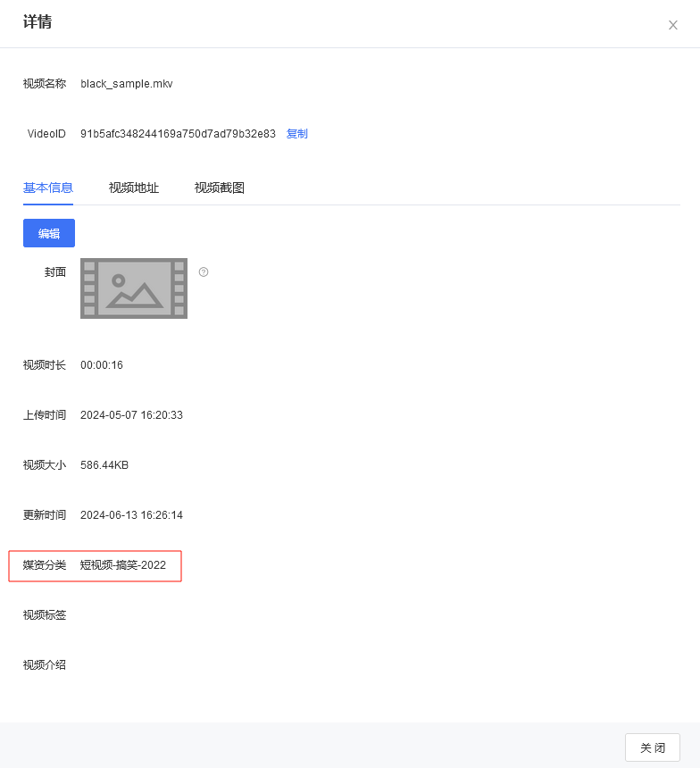Viewport: 700px width, 768px height.
Task: Click the 关闭 button at the bottom
Action: coord(653,747)
